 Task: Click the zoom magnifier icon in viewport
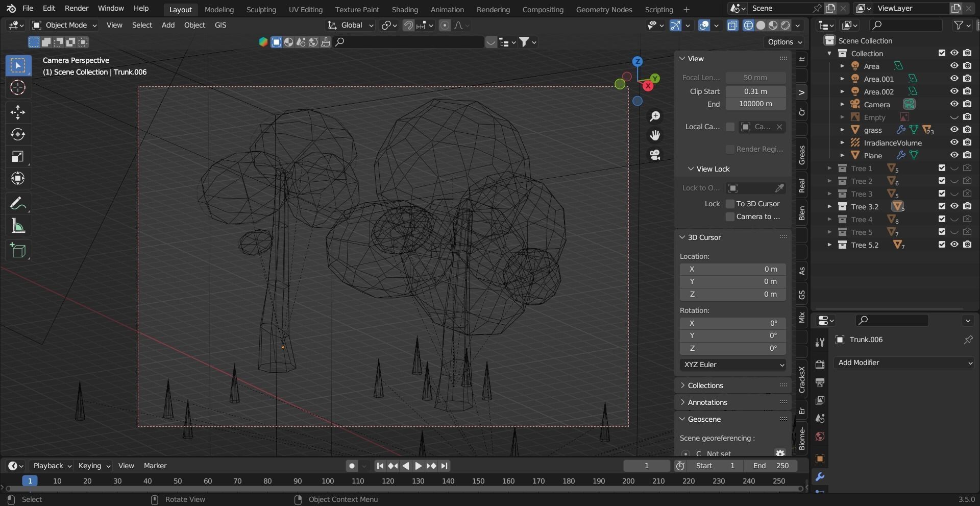(655, 116)
